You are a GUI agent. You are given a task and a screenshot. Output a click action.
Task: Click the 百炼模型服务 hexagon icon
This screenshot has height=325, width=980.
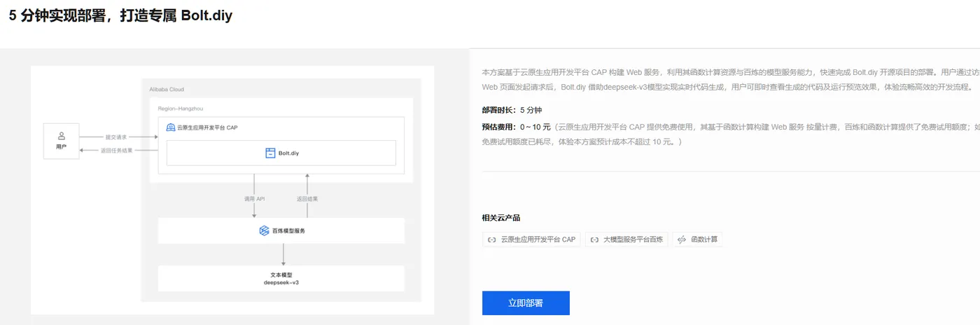[x=264, y=230]
